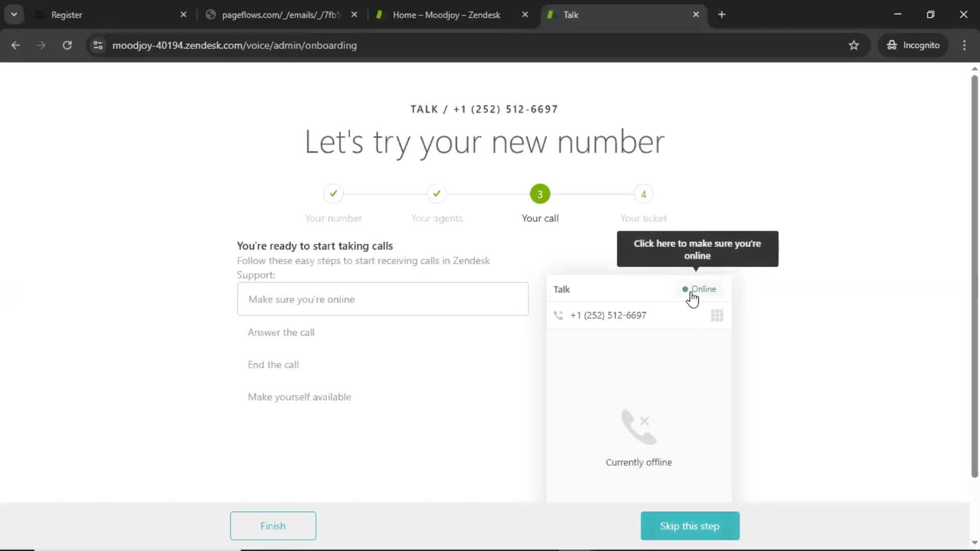Image resolution: width=980 pixels, height=551 pixels.
Task: Click the phone icon beside +1 (252) 512-6697
Action: coord(558,316)
